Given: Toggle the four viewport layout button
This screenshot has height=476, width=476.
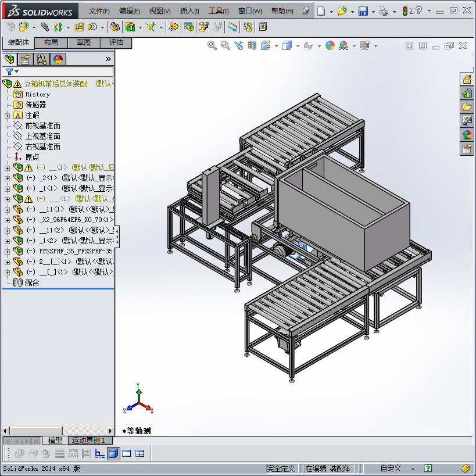Looking at the screenshot, I should (140, 453).
